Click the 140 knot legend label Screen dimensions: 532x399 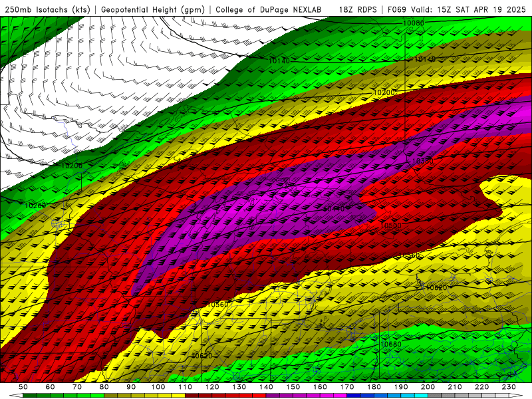tap(266, 387)
